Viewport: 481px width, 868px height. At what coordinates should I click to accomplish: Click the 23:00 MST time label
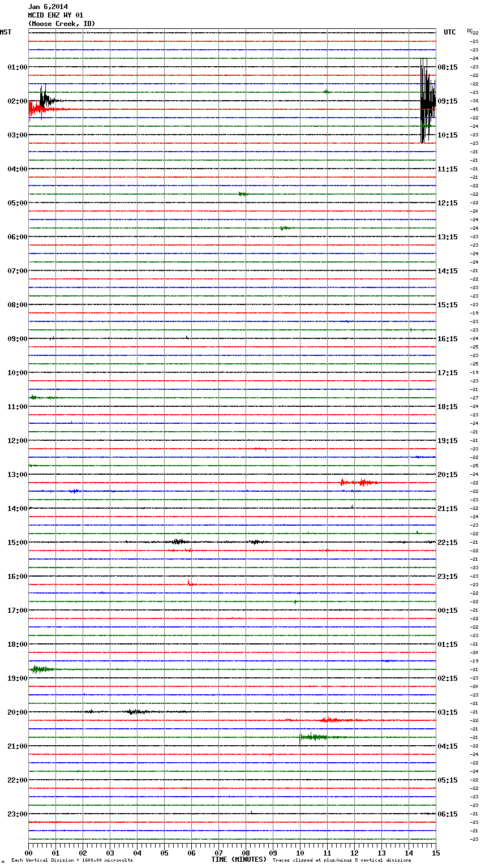(17, 814)
